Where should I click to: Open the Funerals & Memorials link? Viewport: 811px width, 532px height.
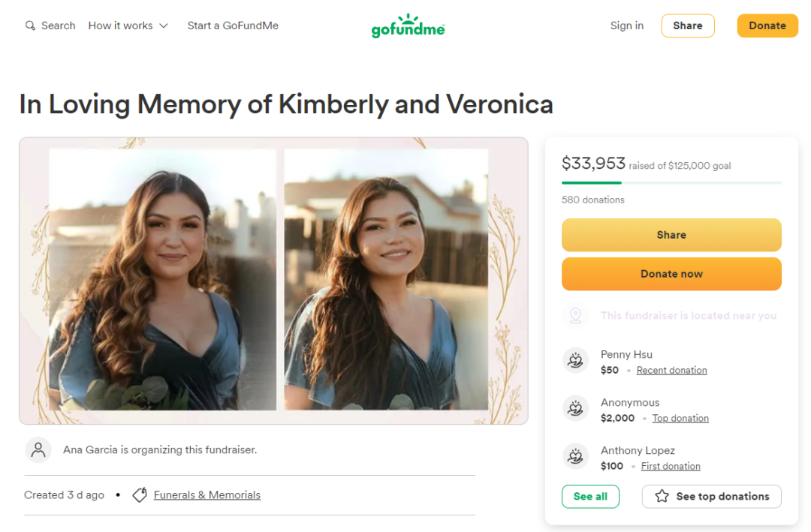pyautogui.click(x=207, y=495)
